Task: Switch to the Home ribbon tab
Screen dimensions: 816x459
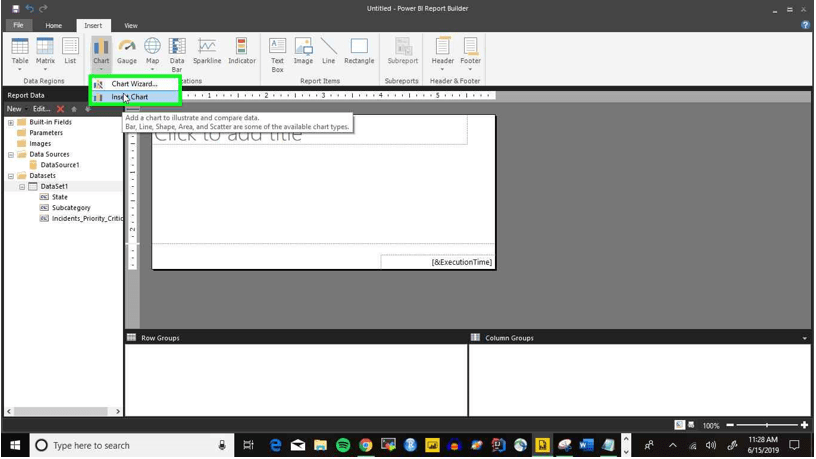Action: [x=53, y=25]
